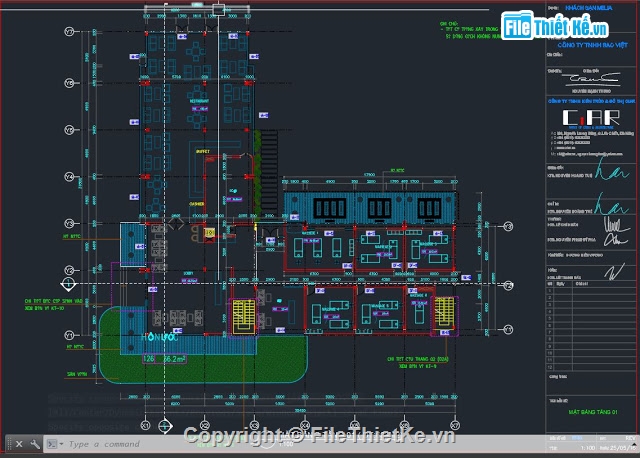
Task: Click the command prompt icon
Action: tap(52, 444)
